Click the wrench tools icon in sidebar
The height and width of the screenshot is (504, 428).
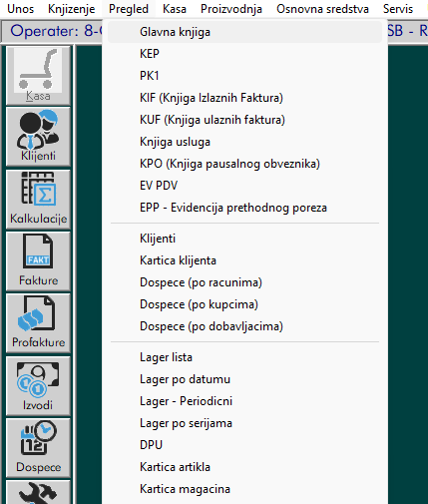click(38, 492)
